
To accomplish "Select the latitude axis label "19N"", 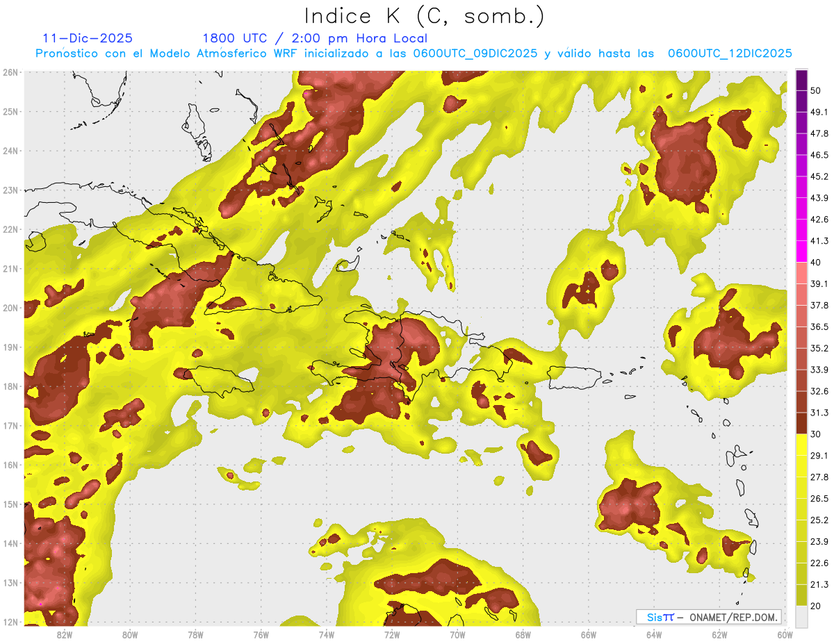I will pyautogui.click(x=10, y=347).
